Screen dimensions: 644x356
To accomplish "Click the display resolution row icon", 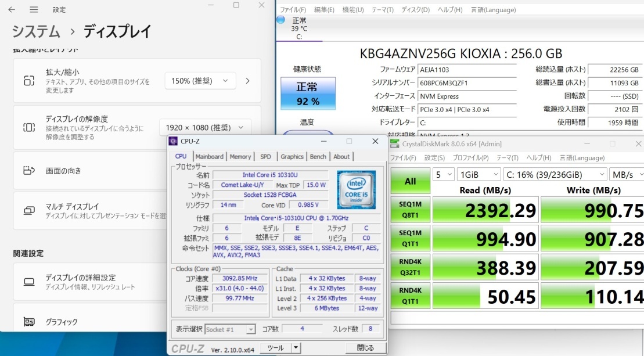I will [x=29, y=127].
